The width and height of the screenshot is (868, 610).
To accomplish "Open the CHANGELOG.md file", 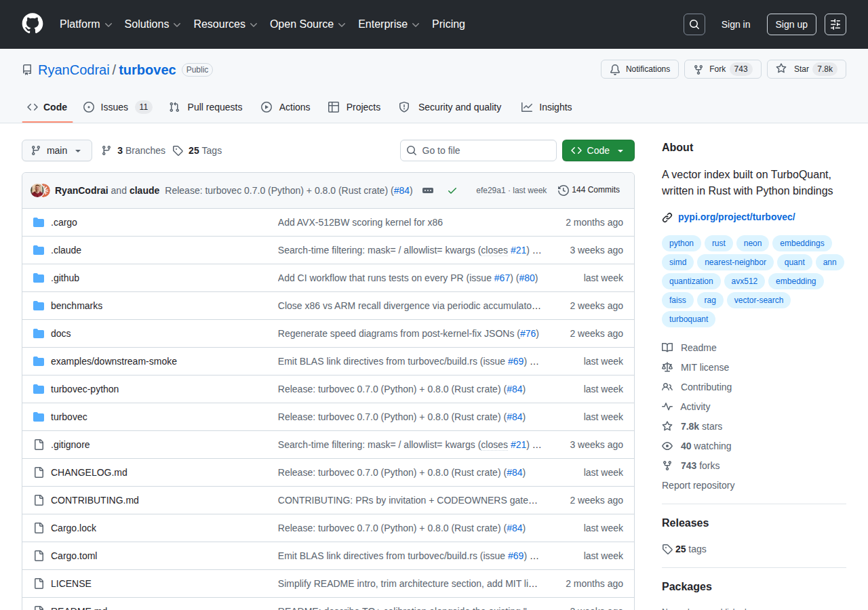I will coord(89,472).
